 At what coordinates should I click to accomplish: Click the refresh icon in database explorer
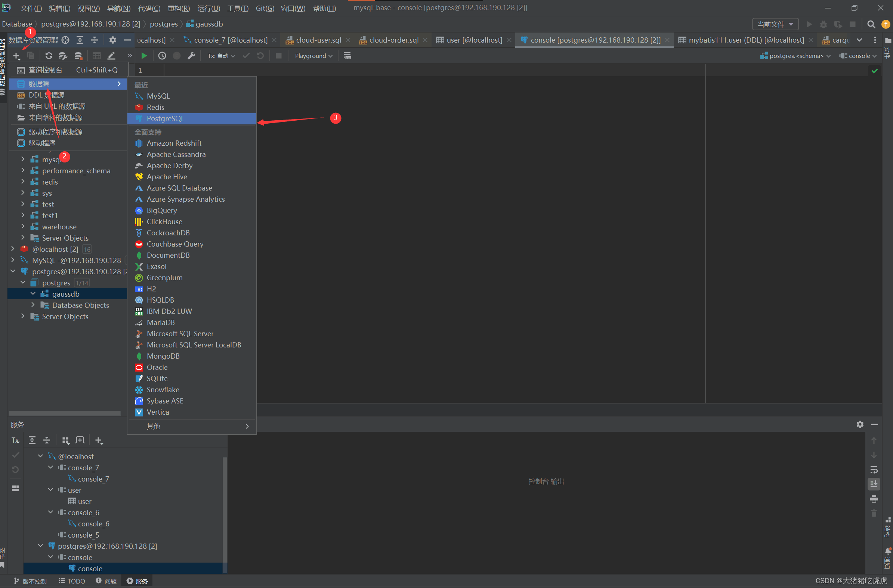(x=49, y=56)
